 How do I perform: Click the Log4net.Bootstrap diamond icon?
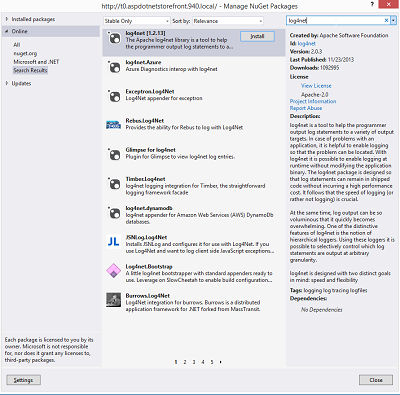pos(114,271)
